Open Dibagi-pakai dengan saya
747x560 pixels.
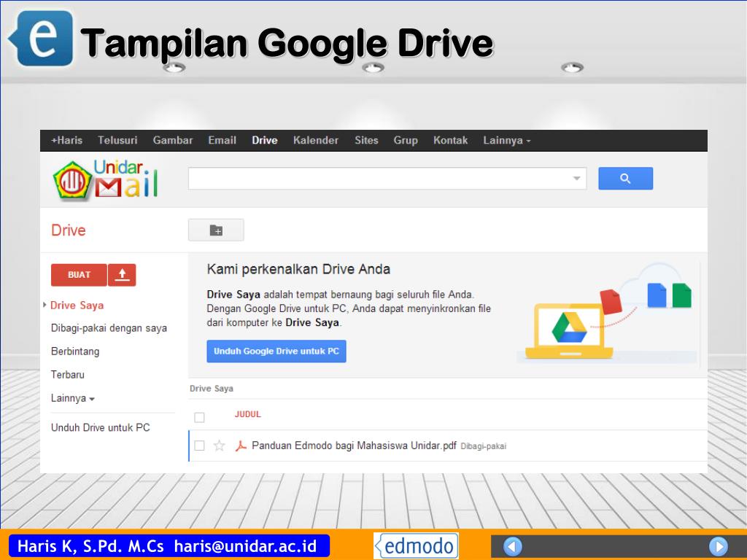(x=109, y=328)
